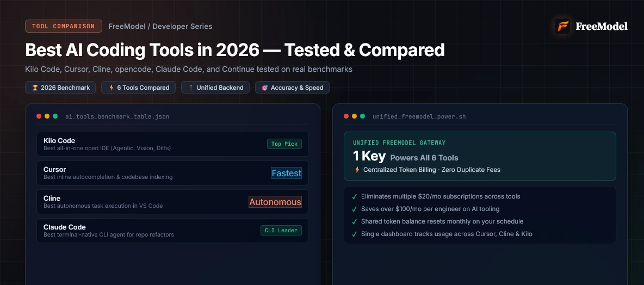The image size is (644, 285).
Task: Click Cursor description about inline autocompletion
Action: (108, 177)
